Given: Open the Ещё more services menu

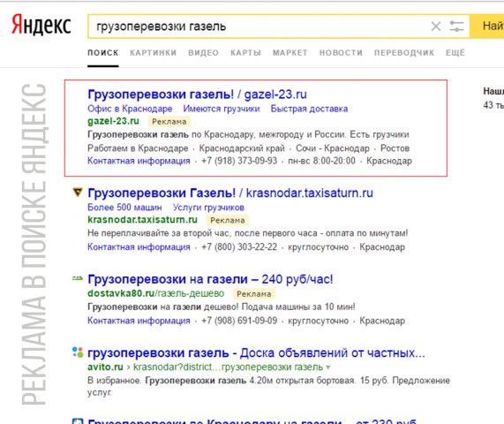Looking at the screenshot, I should (455, 53).
